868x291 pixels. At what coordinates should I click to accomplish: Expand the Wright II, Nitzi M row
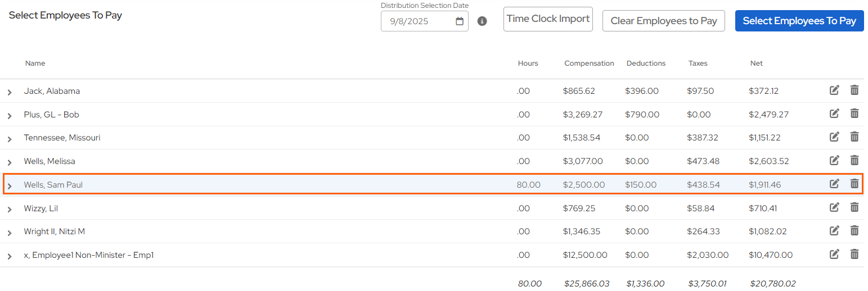point(10,233)
